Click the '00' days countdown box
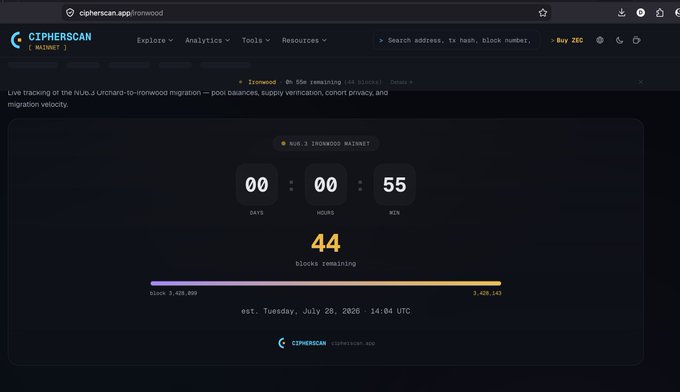Screen dimensions: 680x392 click(257, 184)
